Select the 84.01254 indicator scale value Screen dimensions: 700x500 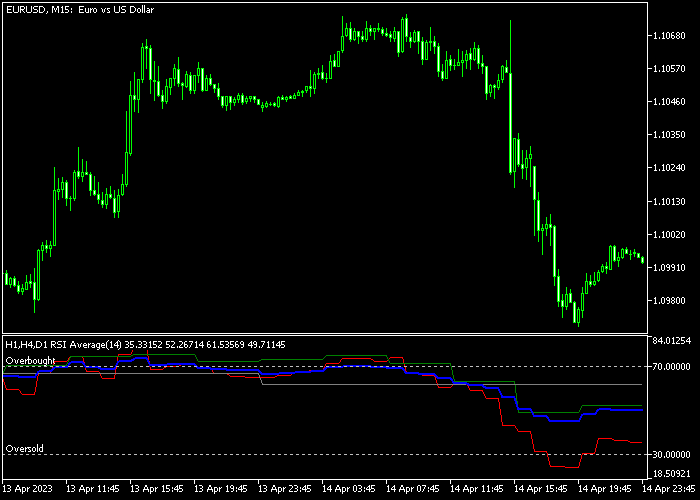[x=671, y=341]
